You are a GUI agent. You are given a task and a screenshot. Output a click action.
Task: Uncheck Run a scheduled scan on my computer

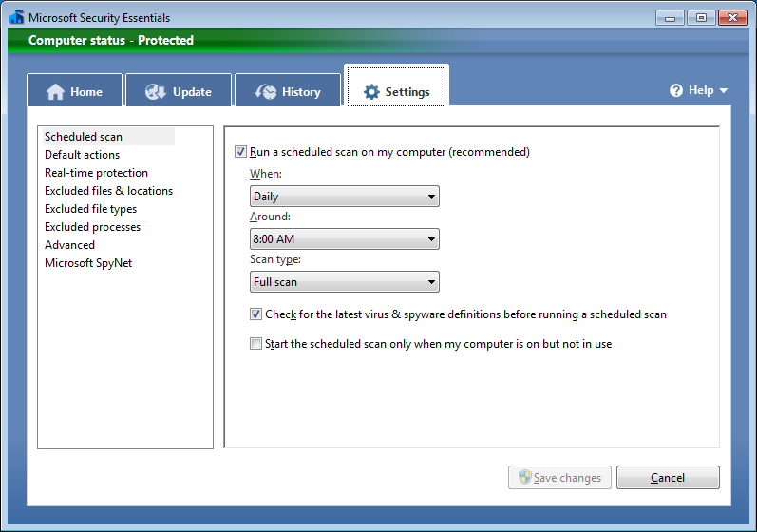[x=240, y=152]
